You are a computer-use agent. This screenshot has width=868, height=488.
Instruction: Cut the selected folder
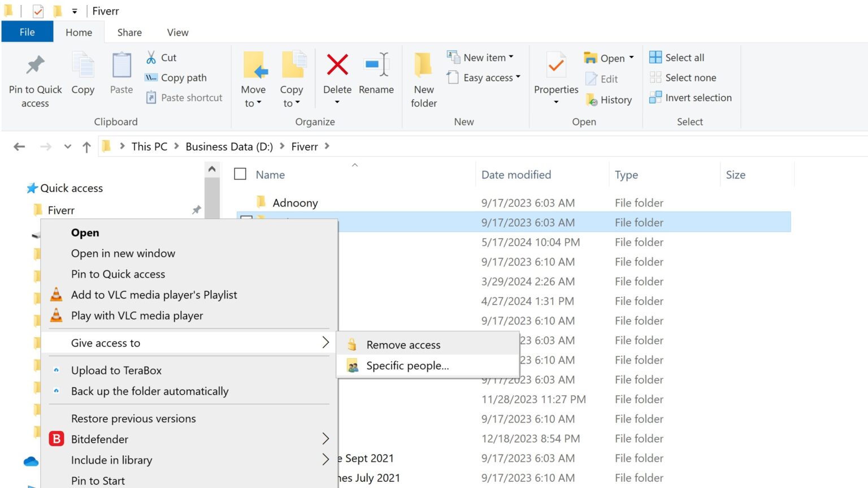[x=161, y=57]
